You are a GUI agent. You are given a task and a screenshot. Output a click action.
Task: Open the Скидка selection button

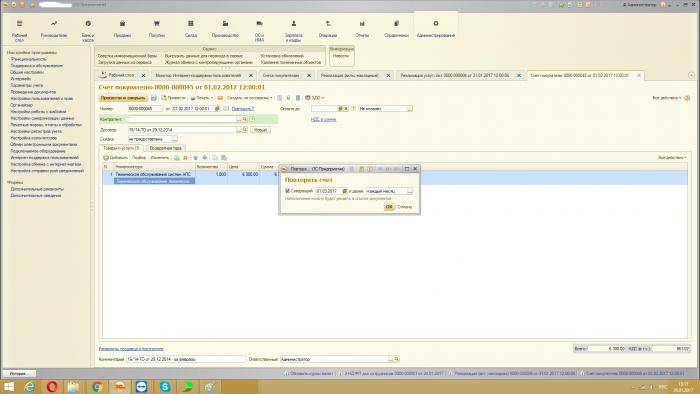[x=175, y=139]
